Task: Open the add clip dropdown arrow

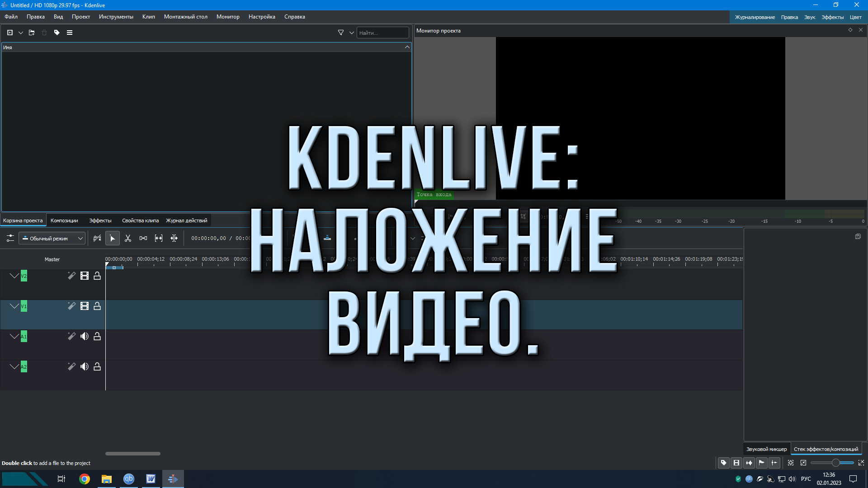Action: tap(21, 33)
